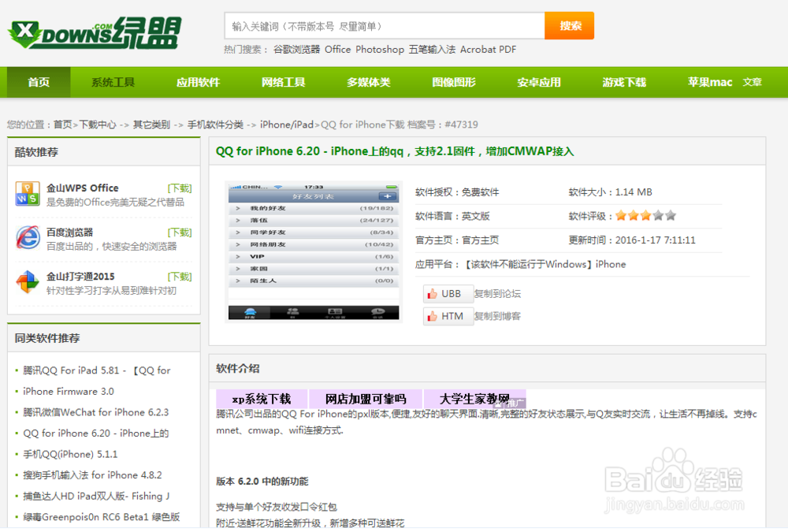This screenshot has height=532, width=788.
Task: Click 下载 link for 百度浏览器
Action: pos(180,233)
